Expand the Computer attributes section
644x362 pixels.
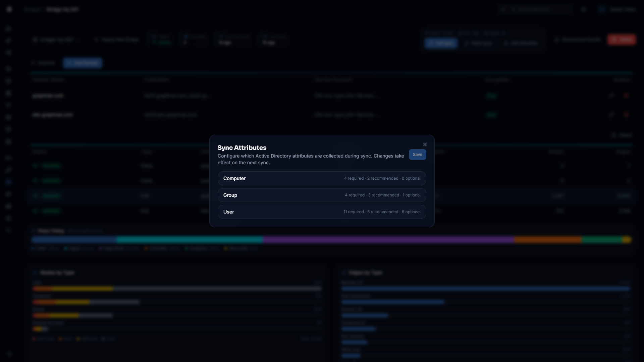322,178
